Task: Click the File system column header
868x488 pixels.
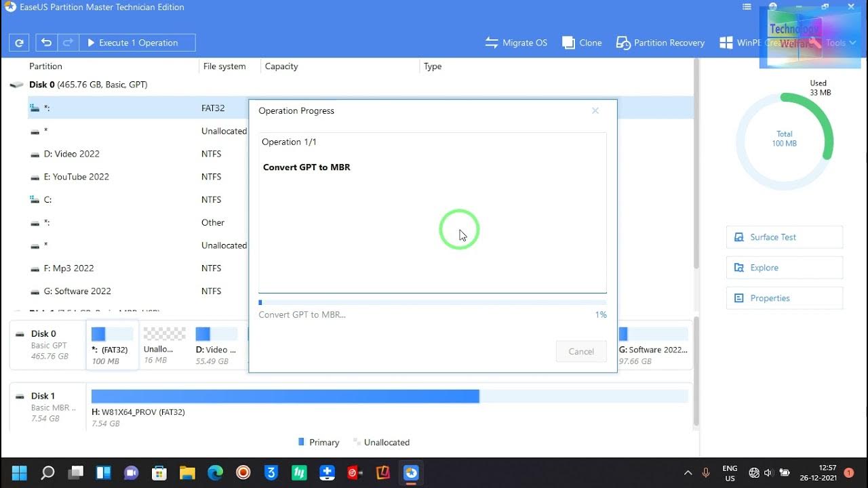Action: [224, 66]
